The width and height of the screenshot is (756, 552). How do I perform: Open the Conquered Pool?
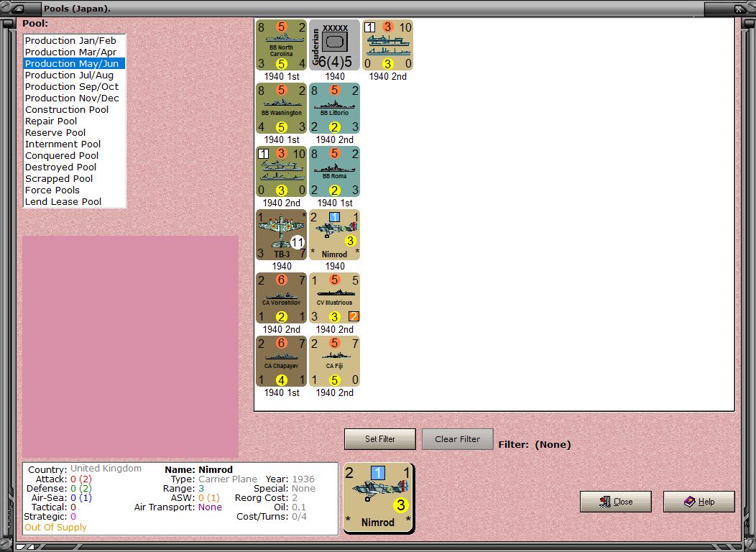pos(74,156)
